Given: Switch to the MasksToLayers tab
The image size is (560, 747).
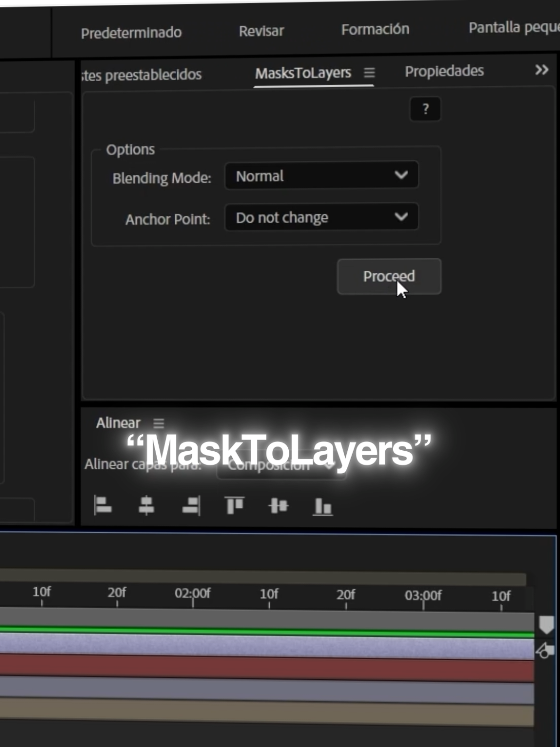Looking at the screenshot, I should (x=303, y=73).
